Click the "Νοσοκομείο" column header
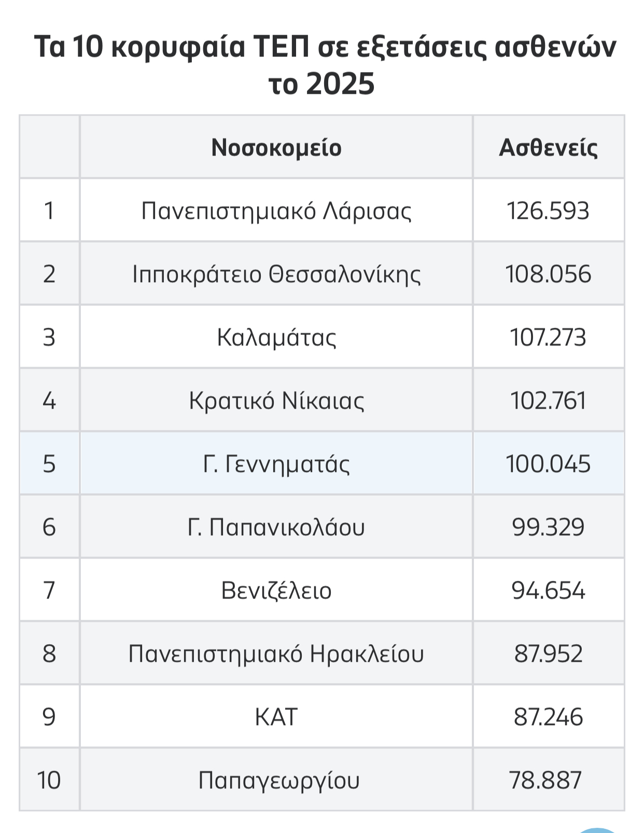 (276, 148)
